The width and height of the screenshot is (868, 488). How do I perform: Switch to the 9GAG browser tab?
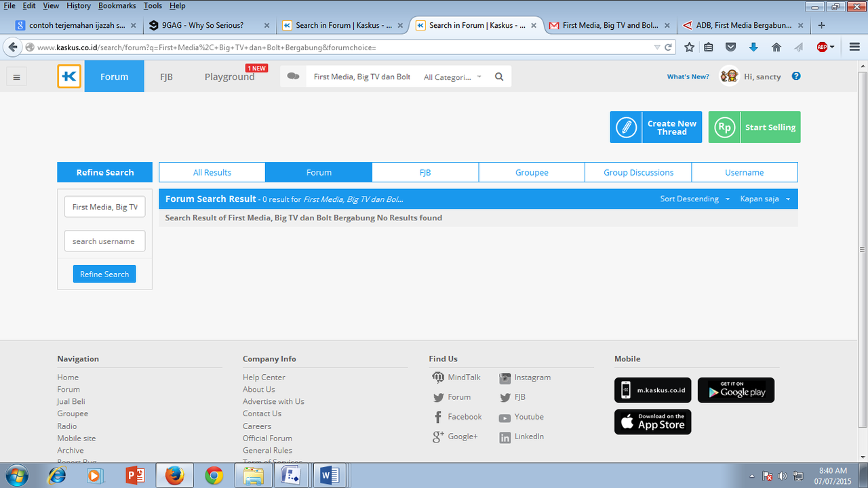(209, 25)
